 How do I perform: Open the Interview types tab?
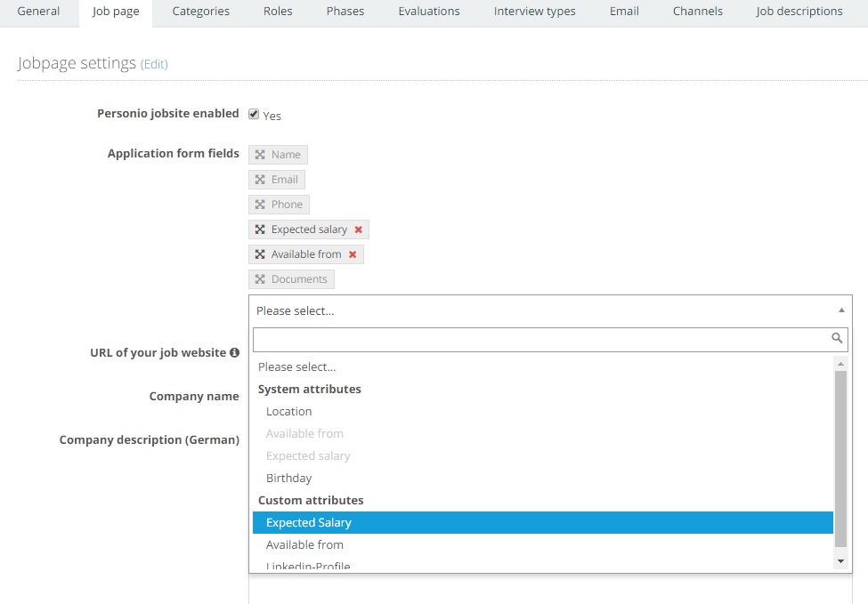[535, 12]
